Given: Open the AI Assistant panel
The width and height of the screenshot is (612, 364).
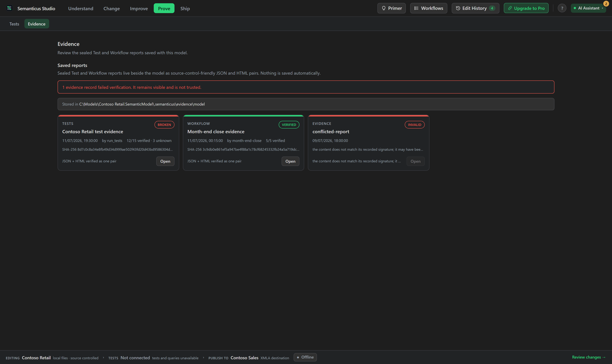Looking at the screenshot, I should tap(588, 8).
